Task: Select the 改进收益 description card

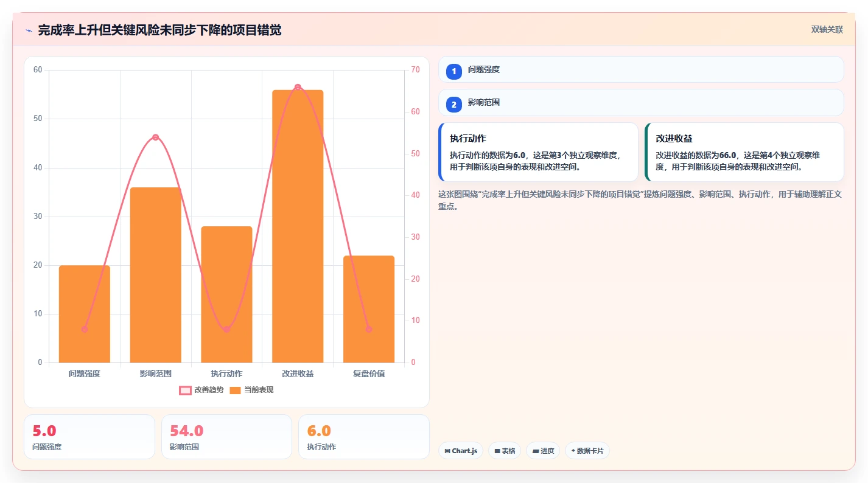Action: [x=744, y=152]
